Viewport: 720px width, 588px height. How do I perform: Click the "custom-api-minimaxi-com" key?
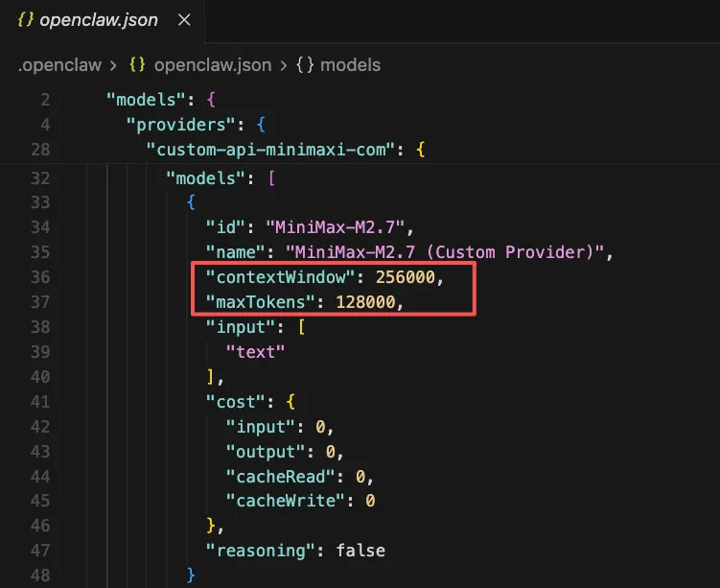pyautogui.click(x=271, y=150)
